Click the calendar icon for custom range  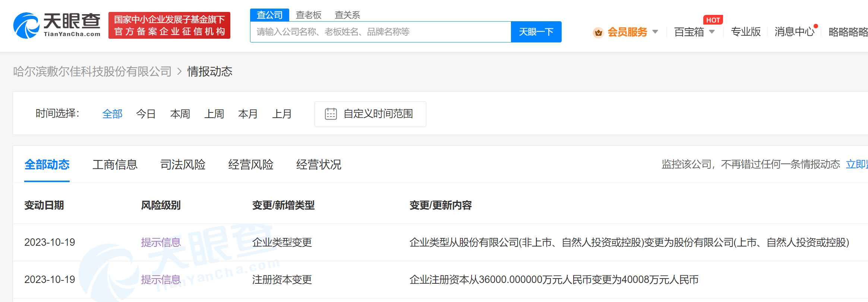(x=331, y=114)
